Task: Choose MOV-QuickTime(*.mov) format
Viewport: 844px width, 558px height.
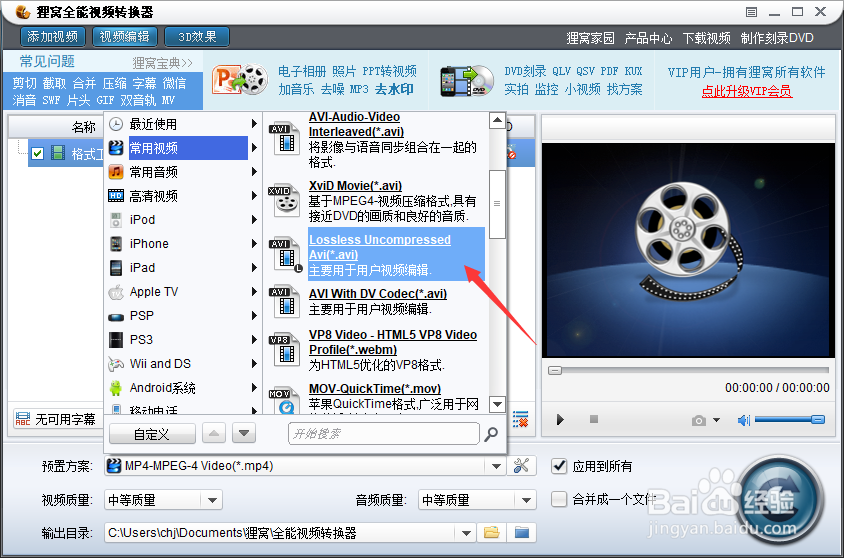Action: (x=375, y=389)
